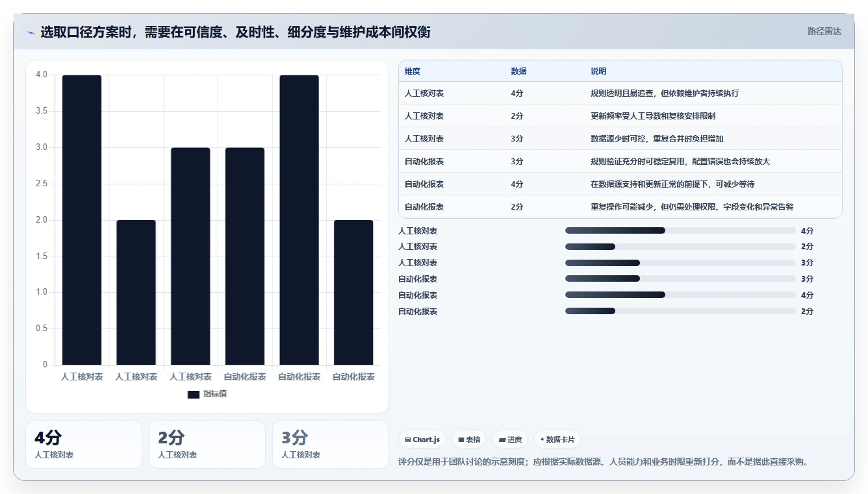Click the 数据 column header
This screenshot has width=868, height=494.
coord(519,71)
